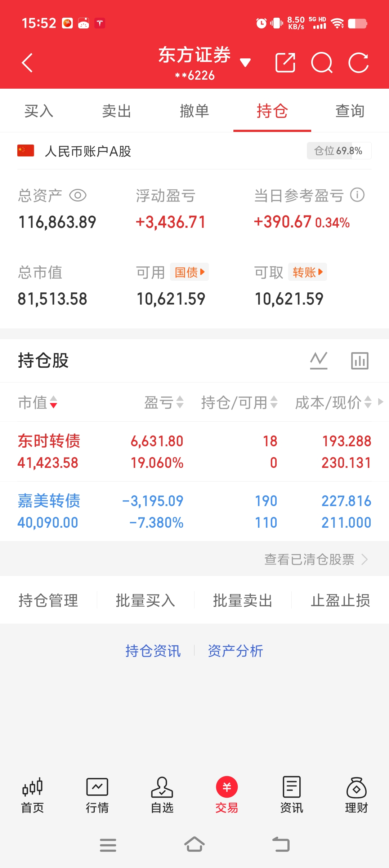Tap the 持仓股 section heading
The height and width of the screenshot is (868, 389).
pyautogui.click(x=43, y=360)
